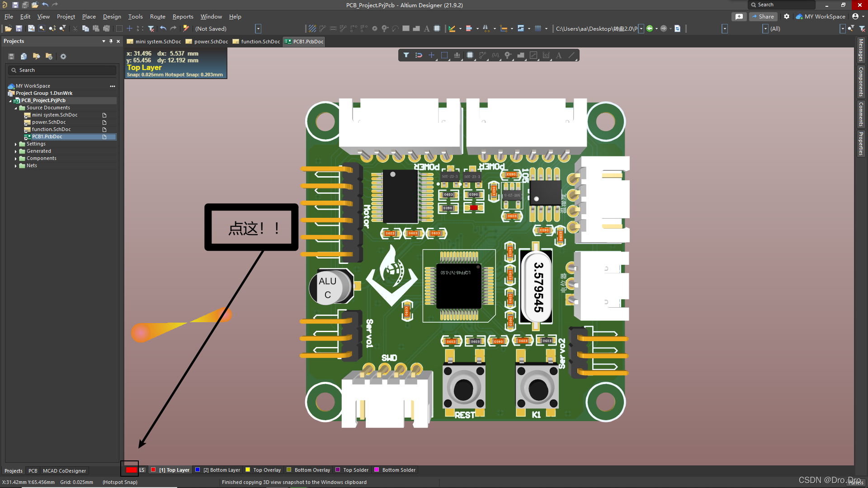
Task: Expand the Settings folder in Projects panel
Action: click(x=15, y=144)
